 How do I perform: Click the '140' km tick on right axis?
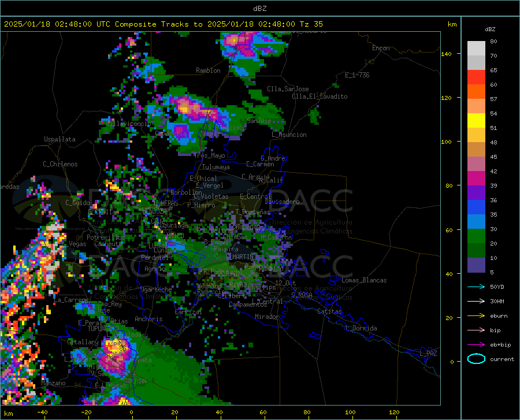point(447,54)
